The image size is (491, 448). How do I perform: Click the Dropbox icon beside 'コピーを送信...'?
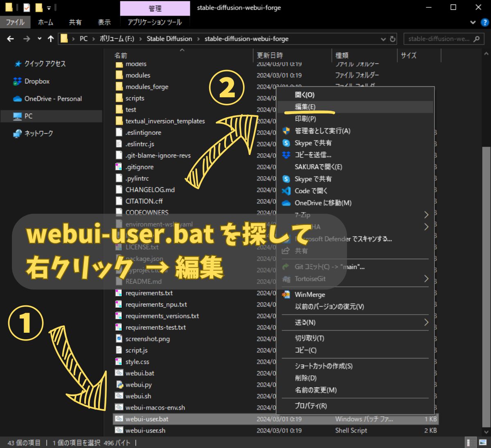pyautogui.click(x=286, y=155)
